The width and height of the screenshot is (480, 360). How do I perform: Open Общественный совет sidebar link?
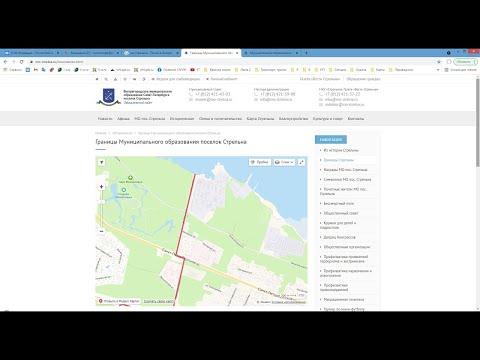(341, 213)
